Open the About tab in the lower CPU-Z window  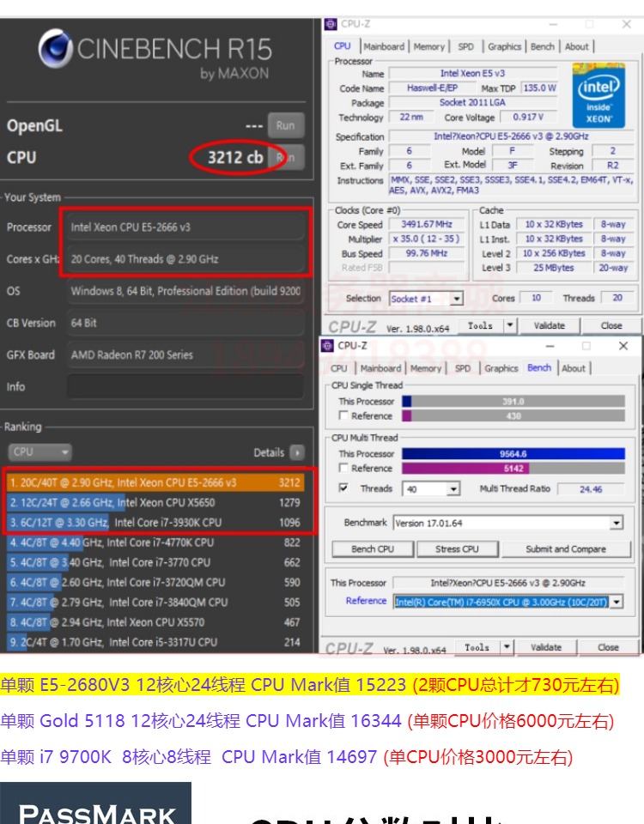click(x=574, y=368)
